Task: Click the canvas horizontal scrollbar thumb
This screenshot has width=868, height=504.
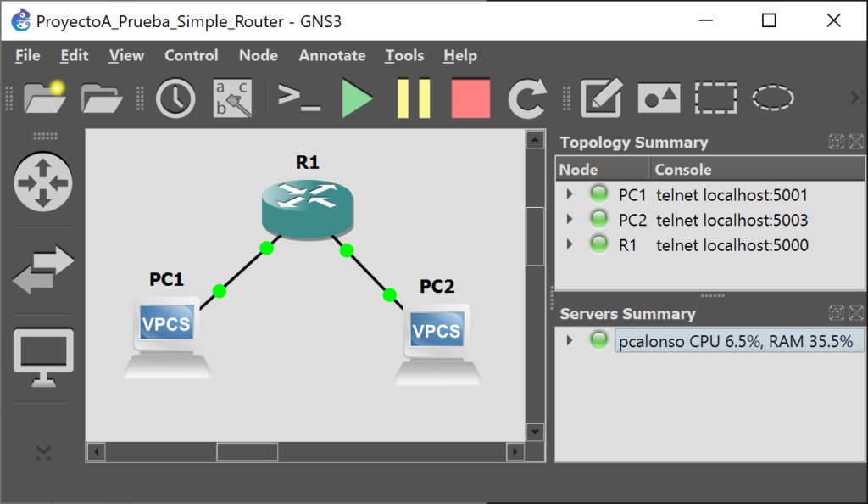Action: point(247,452)
